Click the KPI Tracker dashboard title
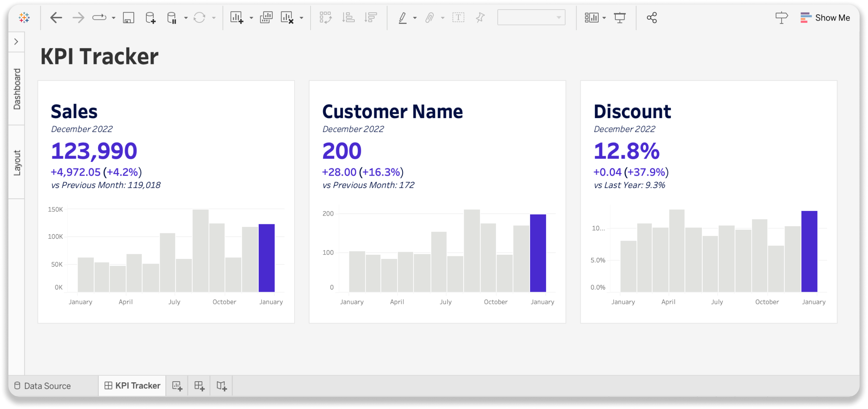The width and height of the screenshot is (868, 409). [x=99, y=56]
